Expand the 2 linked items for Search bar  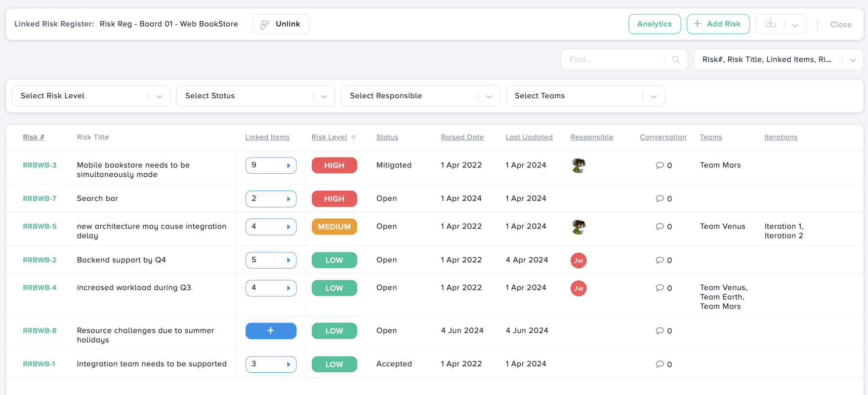[x=271, y=199]
